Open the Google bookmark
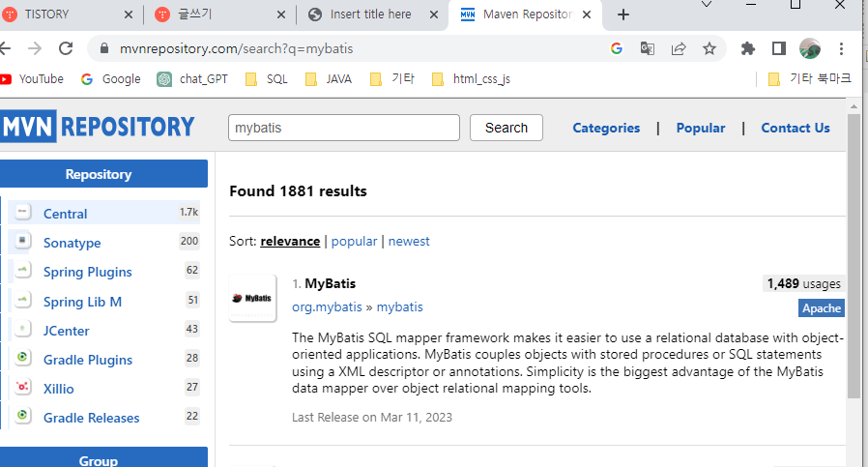 [x=111, y=79]
